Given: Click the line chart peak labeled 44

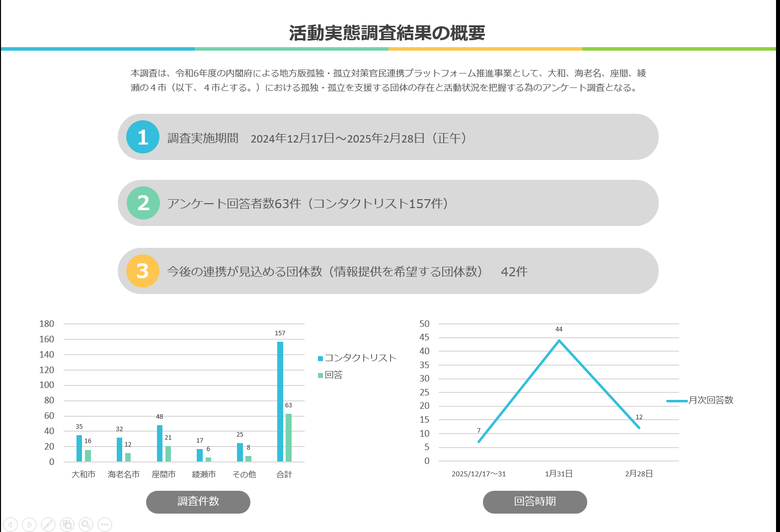Looking at the screenshot, I should click(559, 341).
